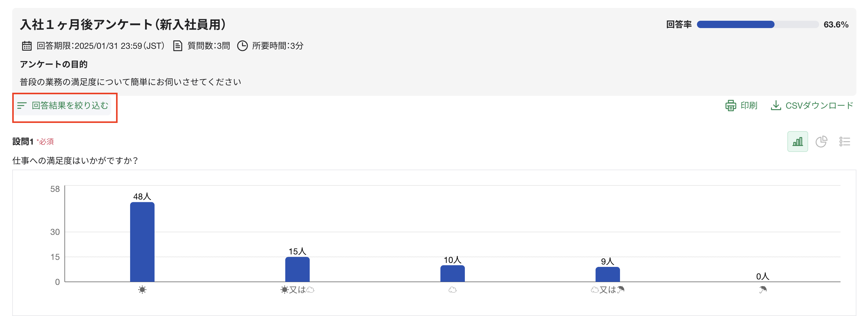Click the 回答率 progress bar

pyautogui.click(x=757, y=25)
